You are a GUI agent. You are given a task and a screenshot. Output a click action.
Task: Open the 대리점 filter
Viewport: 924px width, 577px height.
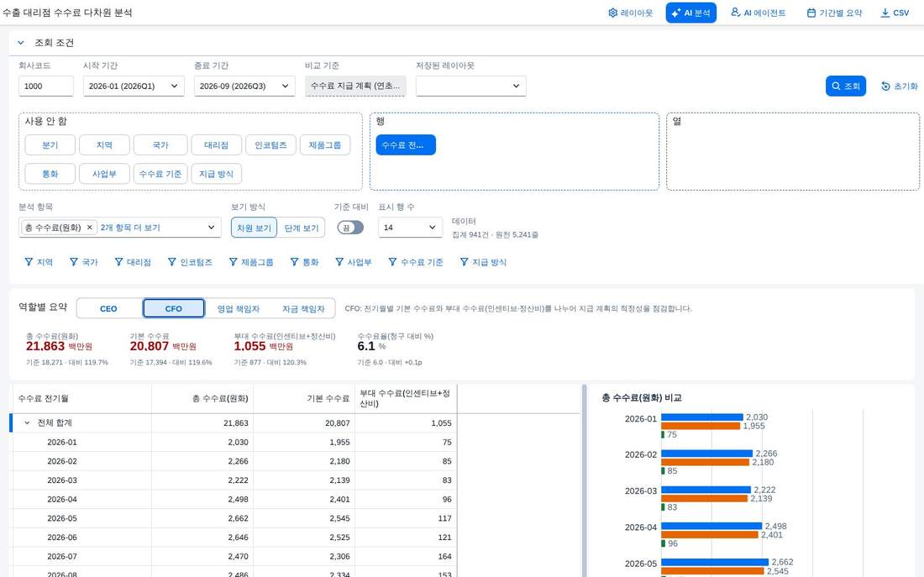tap(133, 262)
